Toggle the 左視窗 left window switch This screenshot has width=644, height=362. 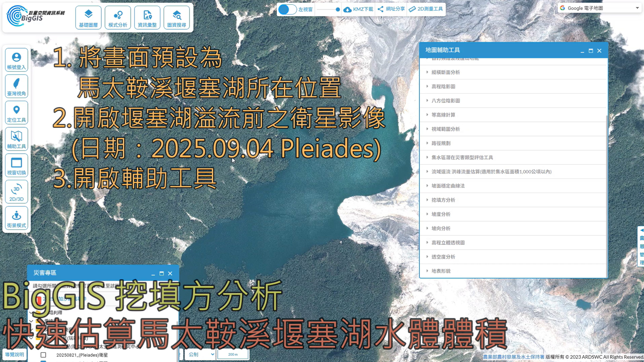tap(287, 10)
